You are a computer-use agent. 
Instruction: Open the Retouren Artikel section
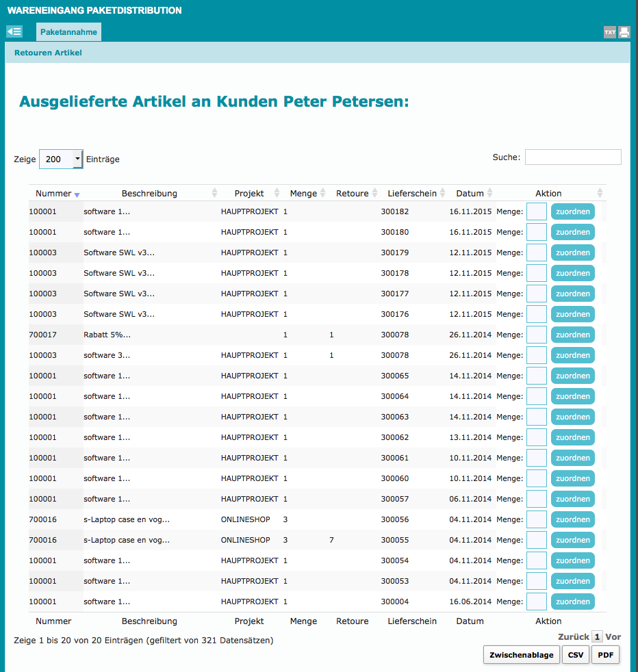tap(48, 53)
